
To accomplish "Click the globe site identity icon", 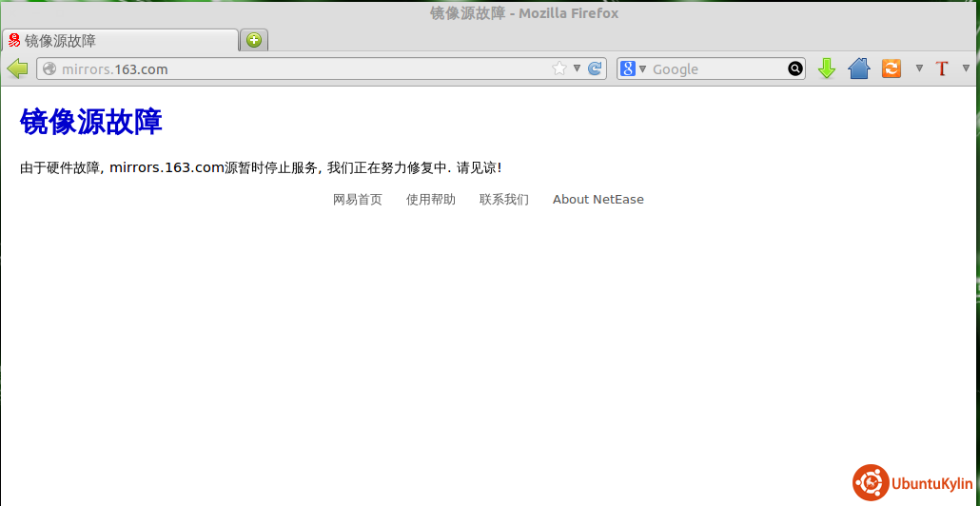I will coord(49,68).
